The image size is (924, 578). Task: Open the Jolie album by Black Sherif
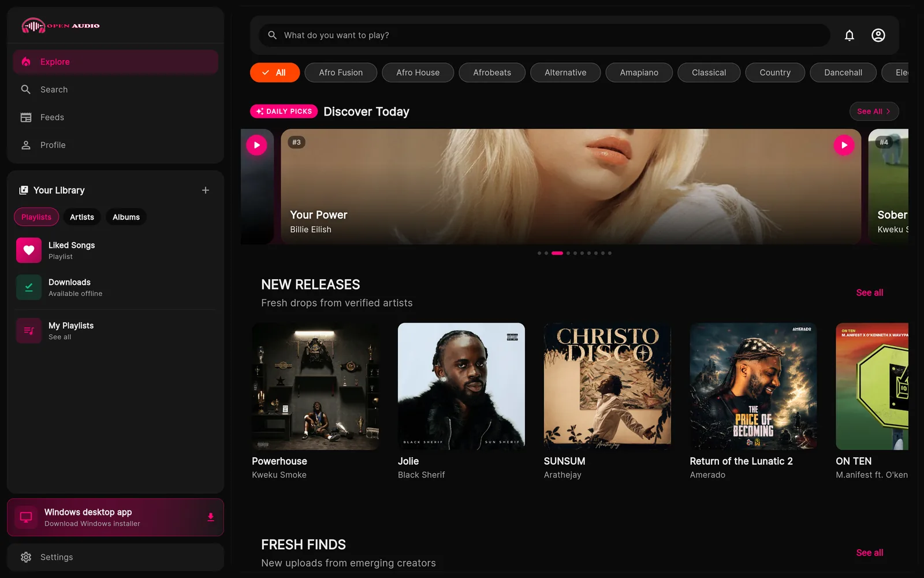click(461, 387)
